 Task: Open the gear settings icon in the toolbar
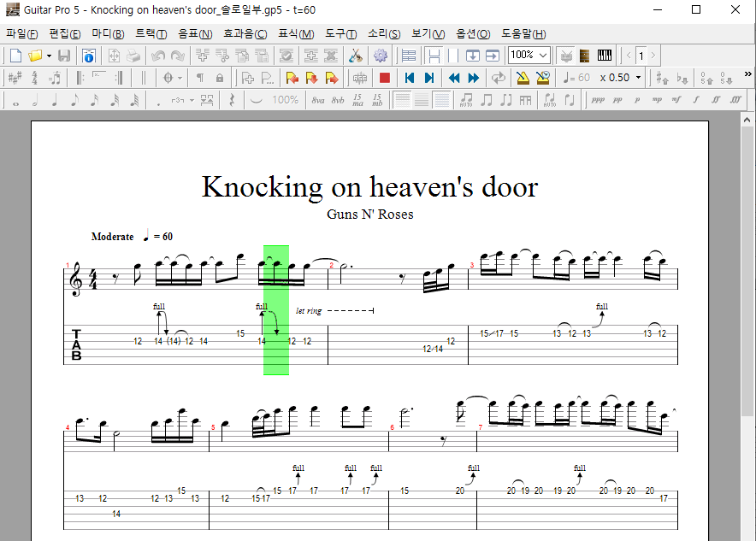[381, 56]
